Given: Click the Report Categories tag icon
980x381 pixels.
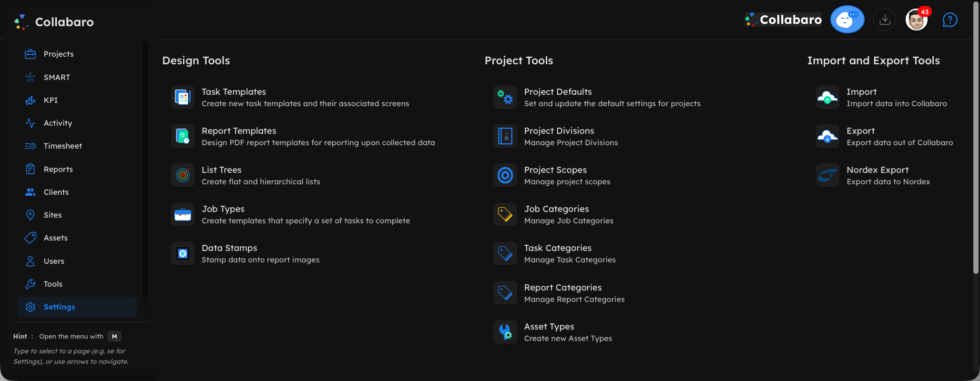Looking at the screenshot, I should (505, 293).
